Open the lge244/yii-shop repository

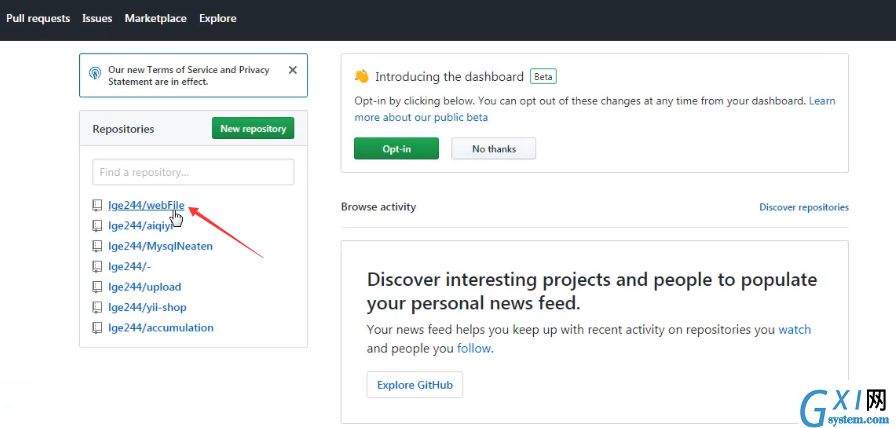point(147,307)
